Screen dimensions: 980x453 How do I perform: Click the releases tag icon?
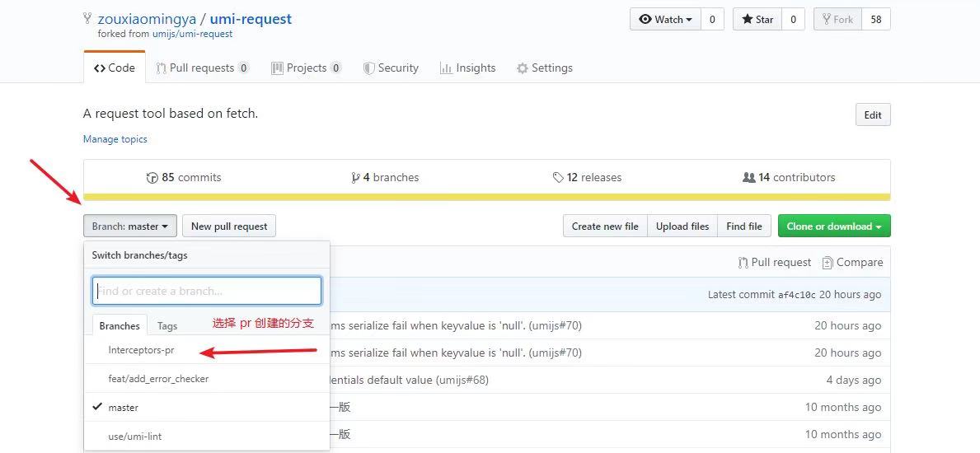tap(558, 178)
